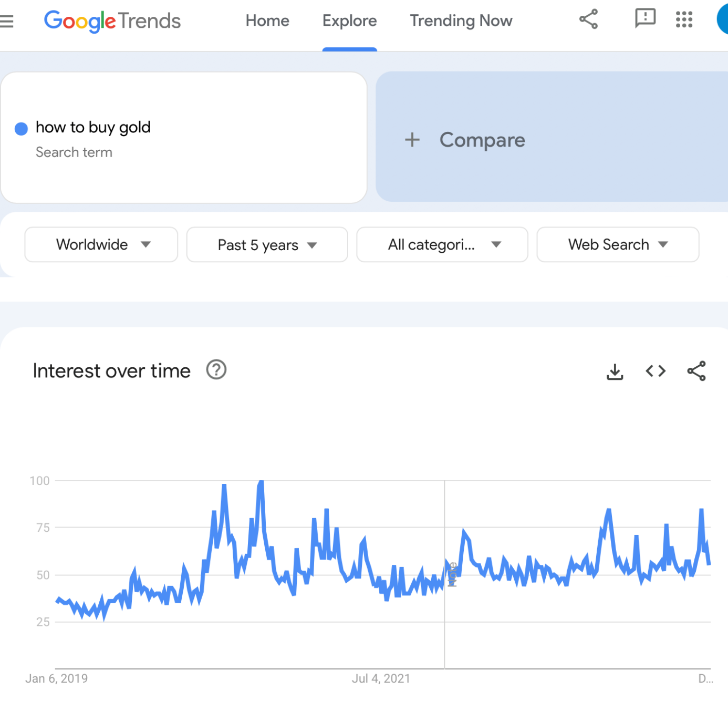Screen dimensions: 728x701
Task: Select the Explore tab
Action: pyautogui.click(x=350, y=20)
